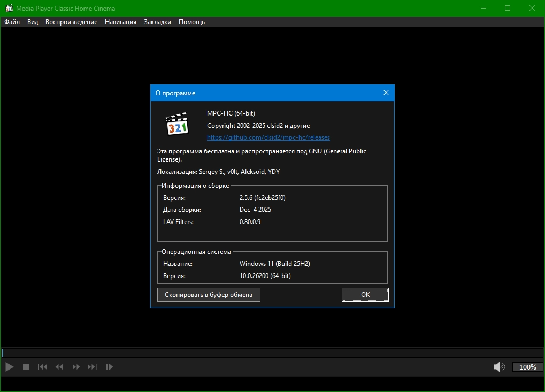Screen dimensions: 545x392
Task: Open the Навигация menu
Action: coord(120,22)
